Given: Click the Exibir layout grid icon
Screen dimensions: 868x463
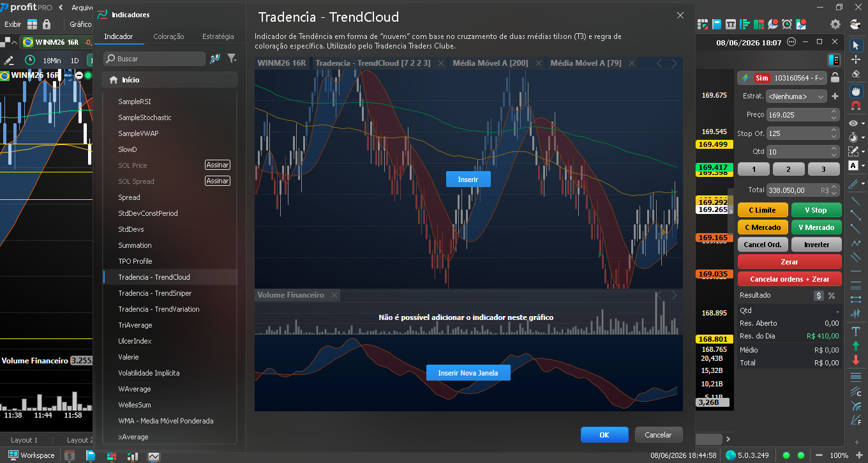Looking at the screenshot, I should tap(31, 24).
